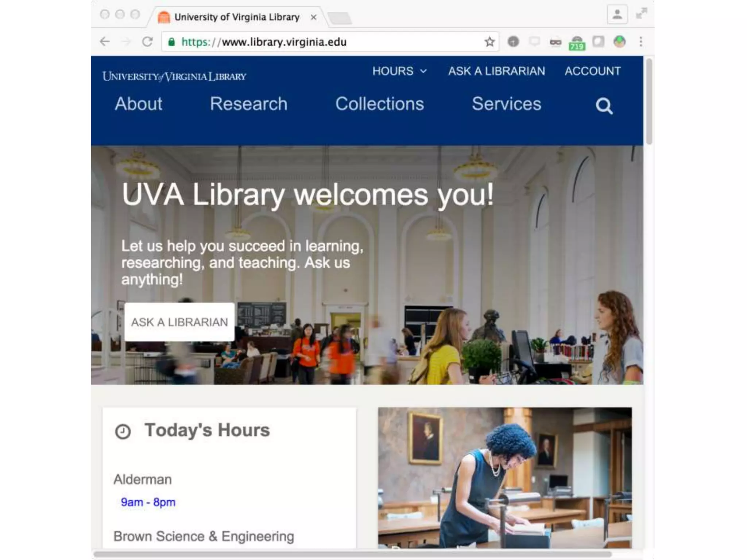Click the site search magnifier icon

click(x=604, y=106)
